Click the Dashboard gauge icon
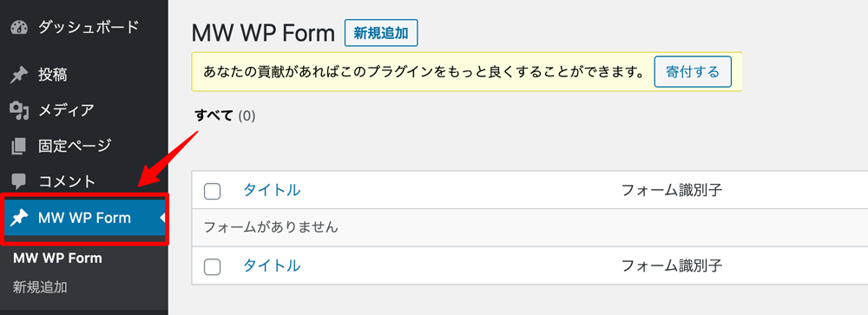The image size is (868, 315). 19,27
